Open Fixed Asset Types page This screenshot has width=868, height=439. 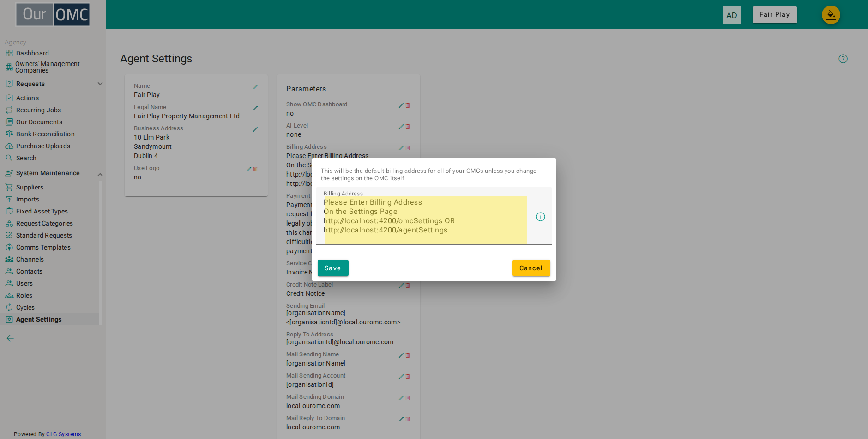coord(42,211)
